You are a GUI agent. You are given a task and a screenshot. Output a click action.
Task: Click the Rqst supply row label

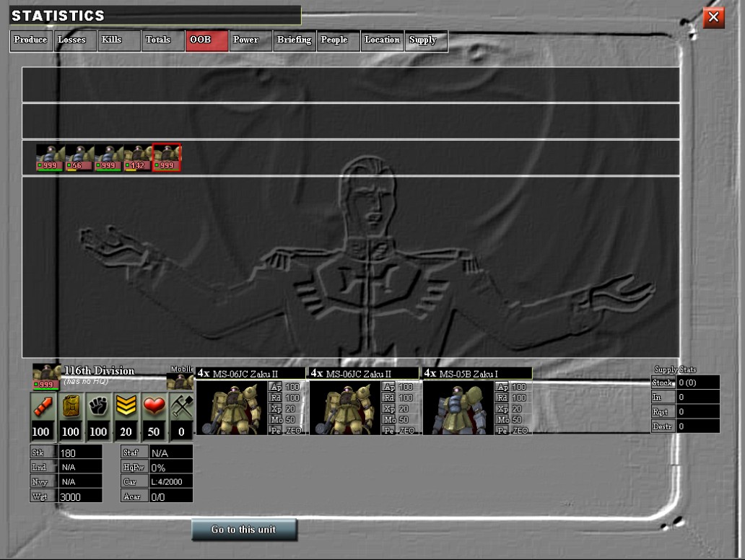[663, 412]
